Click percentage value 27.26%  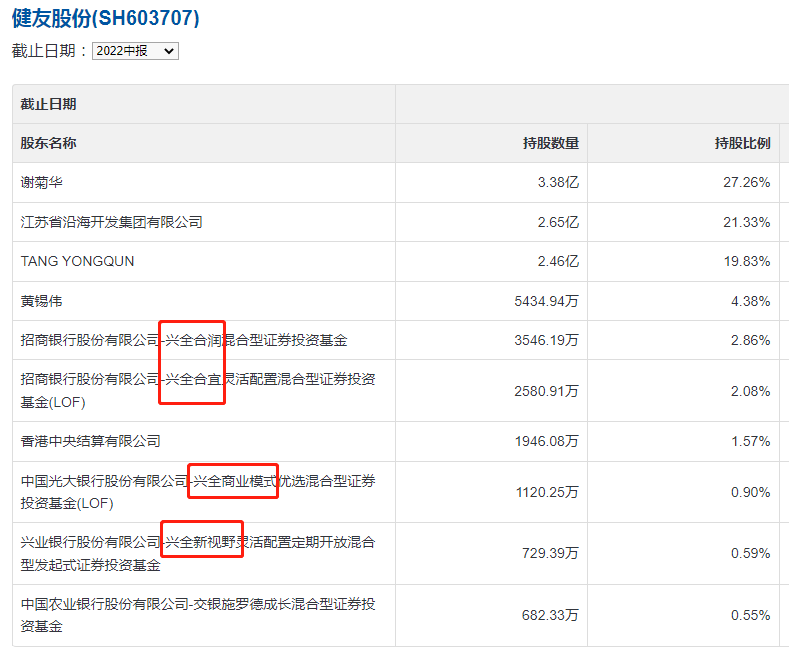coord(747,182)
